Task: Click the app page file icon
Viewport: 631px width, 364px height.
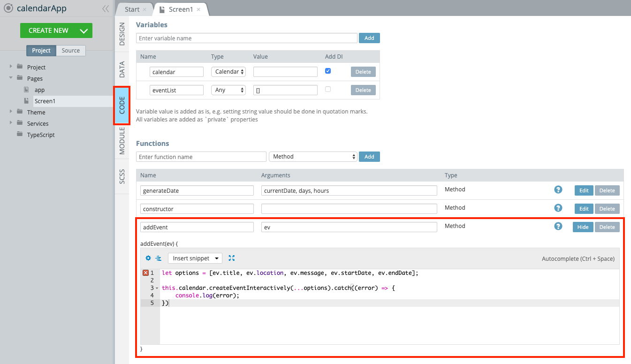Action: (27, 90)
